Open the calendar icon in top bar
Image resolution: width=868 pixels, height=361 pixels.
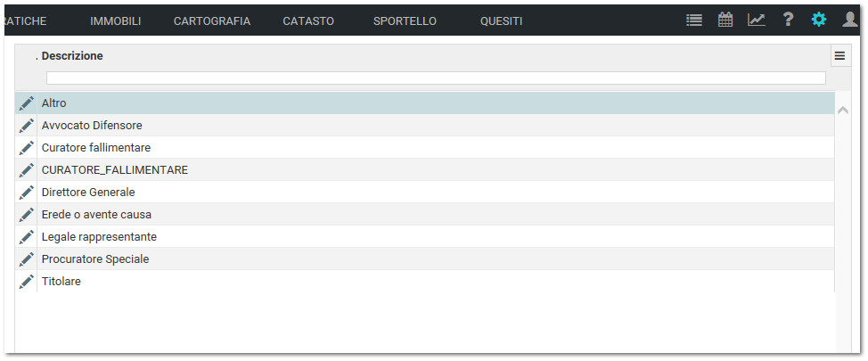725,20
